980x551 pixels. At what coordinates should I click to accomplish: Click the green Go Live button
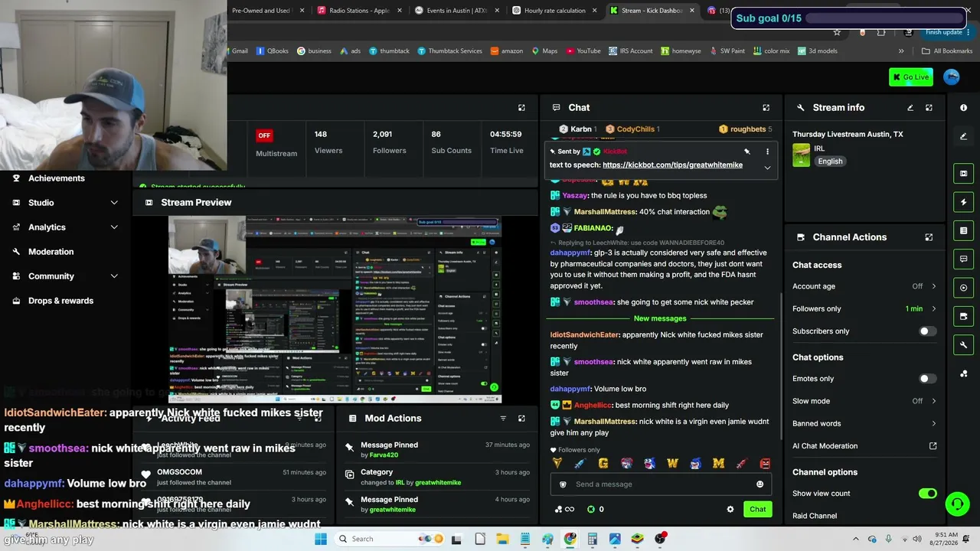[x=910, y=77]
